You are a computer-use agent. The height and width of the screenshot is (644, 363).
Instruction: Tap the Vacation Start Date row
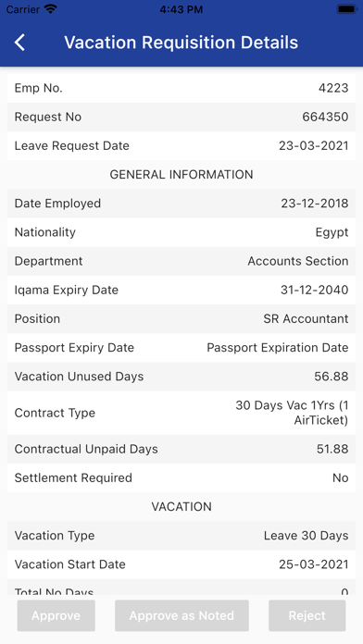coord(181,564)
